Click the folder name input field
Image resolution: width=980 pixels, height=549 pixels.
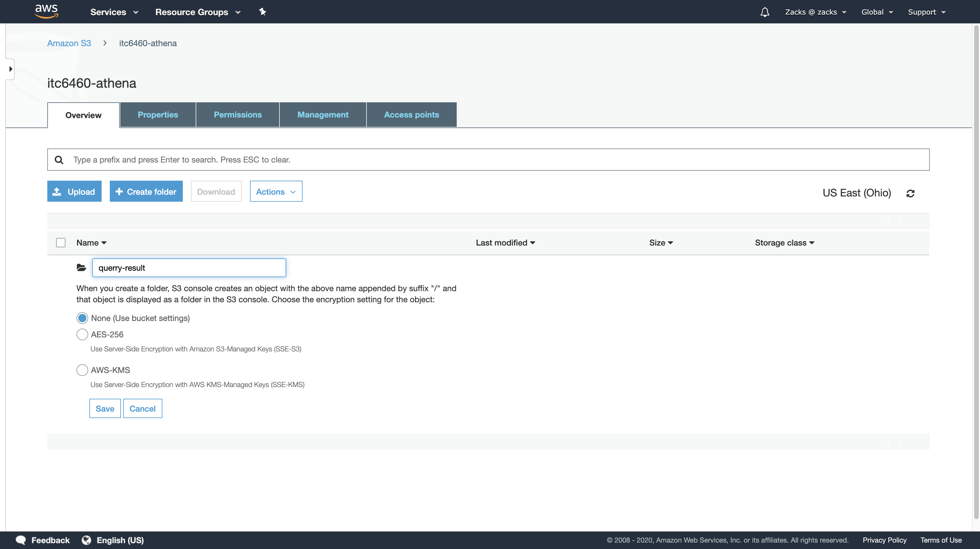[189, 268]
